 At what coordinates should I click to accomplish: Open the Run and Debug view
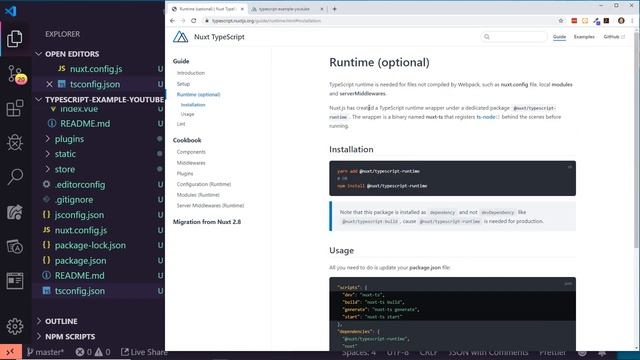click(15, 142)
